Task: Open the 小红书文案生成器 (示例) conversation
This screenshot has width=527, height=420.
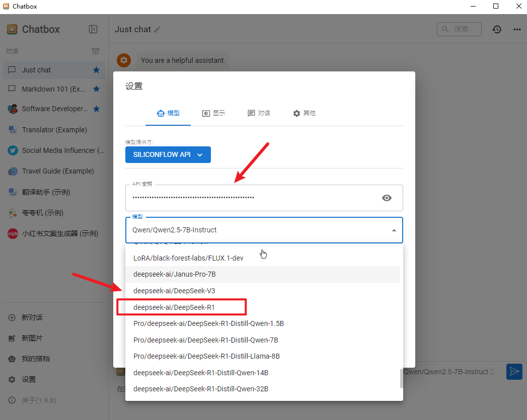Action: [54, 234]
